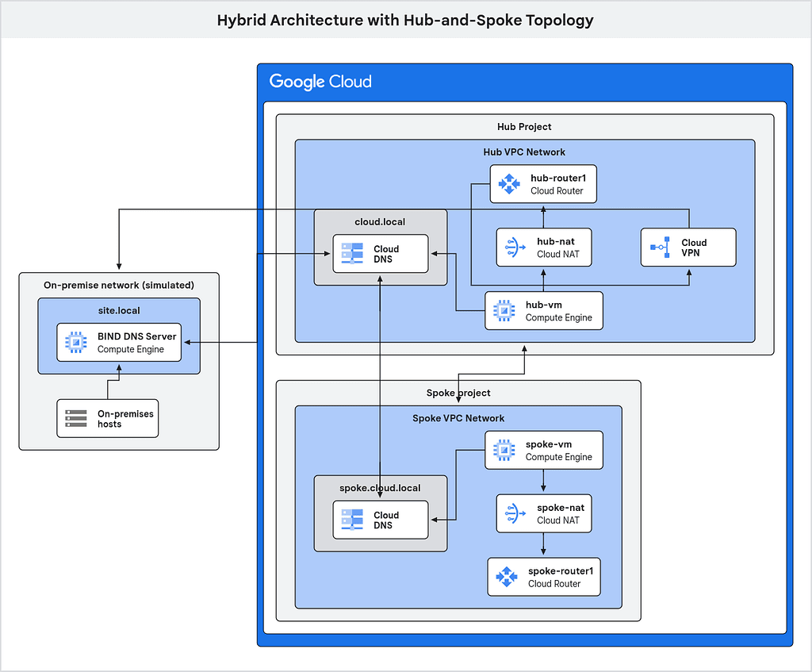Select the 'BIND DNS Server' label

tap(136, 336)
